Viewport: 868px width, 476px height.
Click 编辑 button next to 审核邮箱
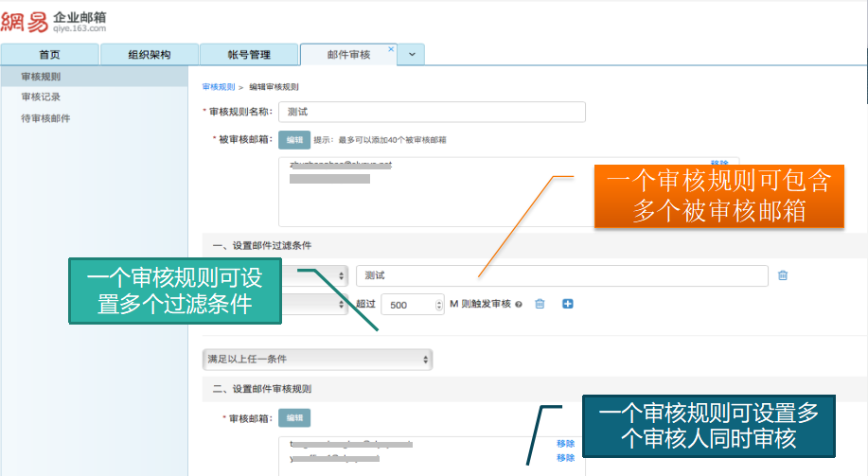click(294, 417)
